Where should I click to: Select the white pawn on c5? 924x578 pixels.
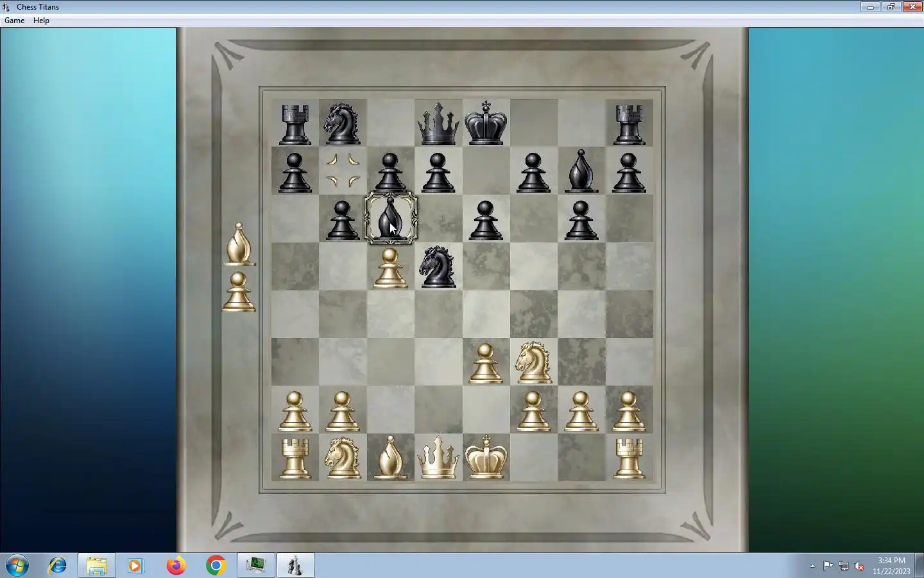[x=390, y=268]
